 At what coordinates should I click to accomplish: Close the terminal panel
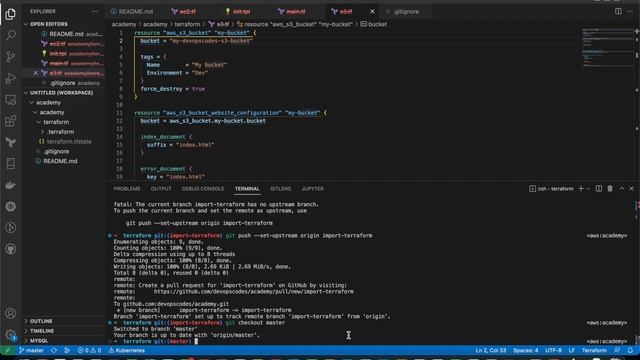(631, 189)
